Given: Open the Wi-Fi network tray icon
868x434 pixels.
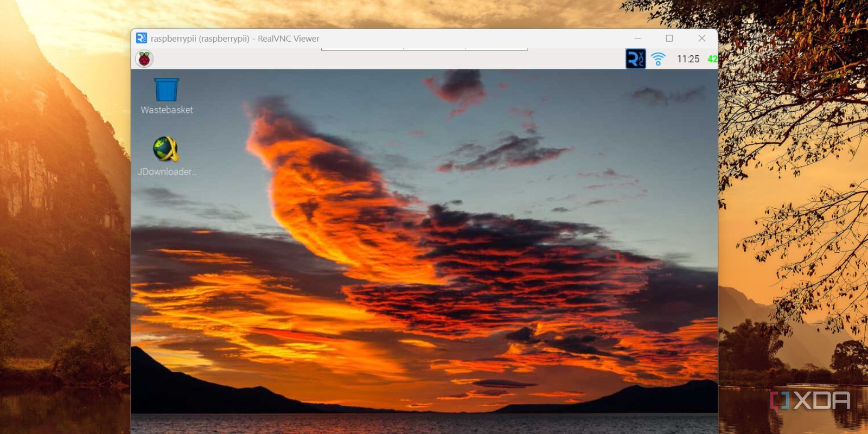Looking at the screenshot, I should tap(658, 59).
